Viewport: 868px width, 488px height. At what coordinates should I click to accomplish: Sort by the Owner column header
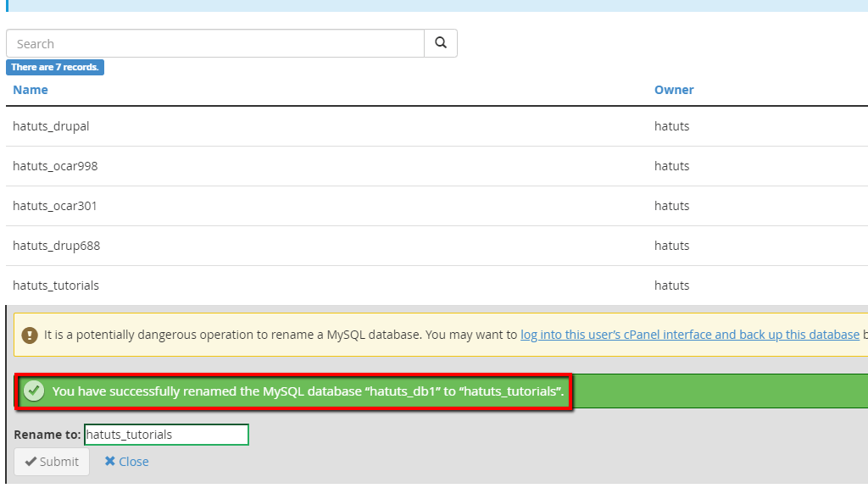(x=674, y=90)
